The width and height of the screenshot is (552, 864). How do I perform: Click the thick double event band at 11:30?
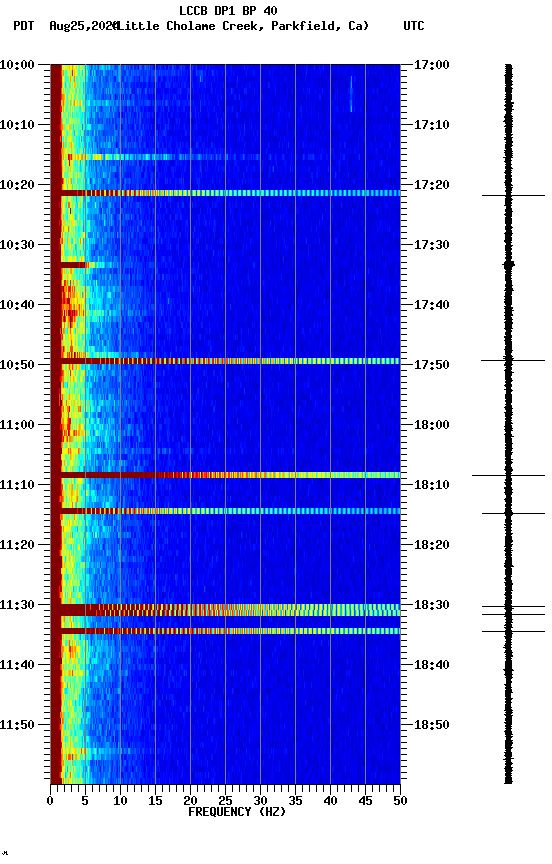[x=225, y=610]
